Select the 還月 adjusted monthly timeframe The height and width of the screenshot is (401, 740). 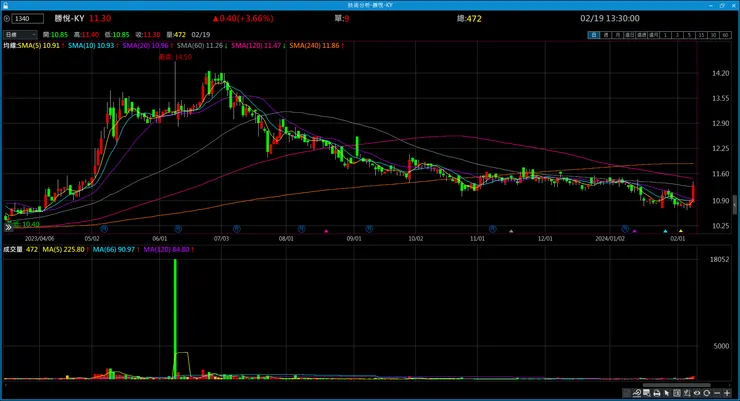click(653, 35)
